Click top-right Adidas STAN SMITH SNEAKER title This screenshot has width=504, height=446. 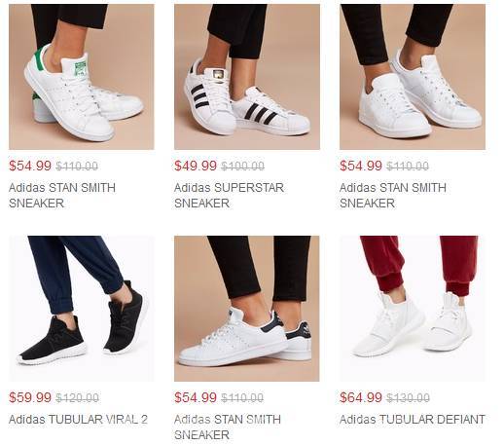click(393, 196)
